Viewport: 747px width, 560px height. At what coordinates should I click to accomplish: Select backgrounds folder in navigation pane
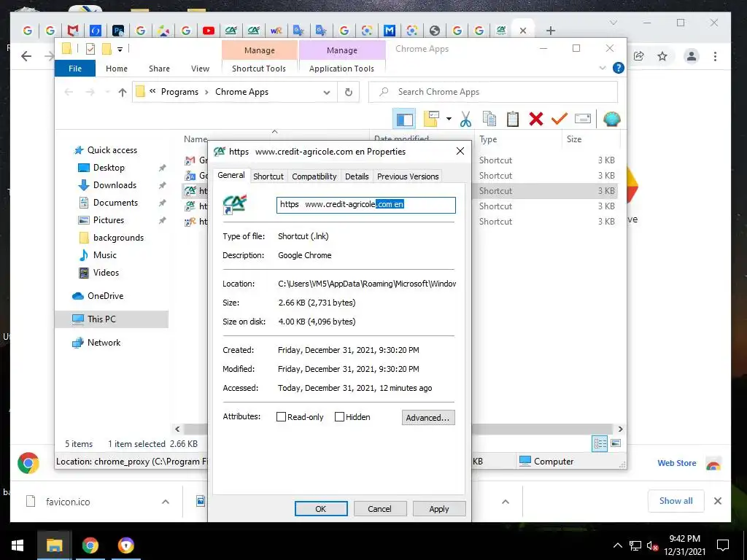pos(118,238)
